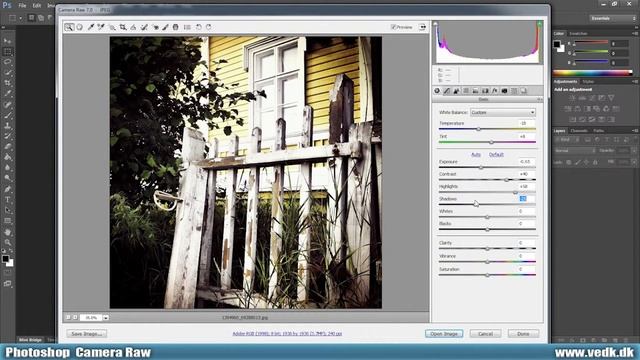640x360 pixels.
Task: Select Photoshop's Type tool in left toolbar
Action: tap(7, 200)
